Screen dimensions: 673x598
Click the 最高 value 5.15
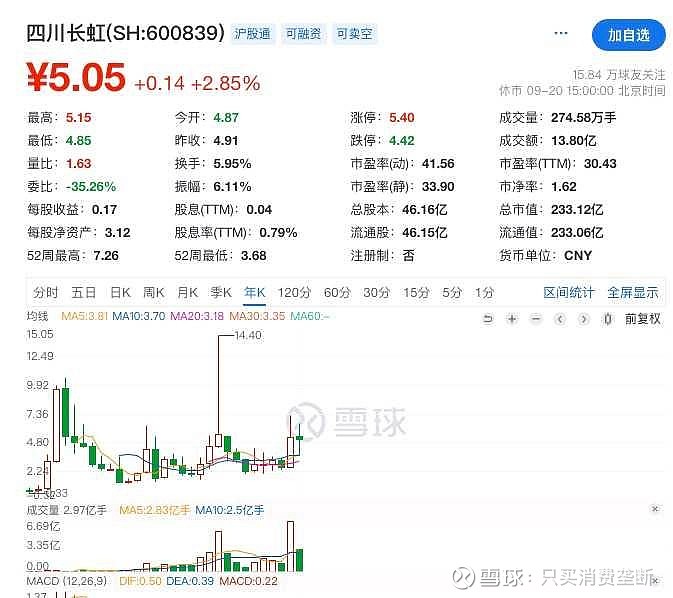79,118
